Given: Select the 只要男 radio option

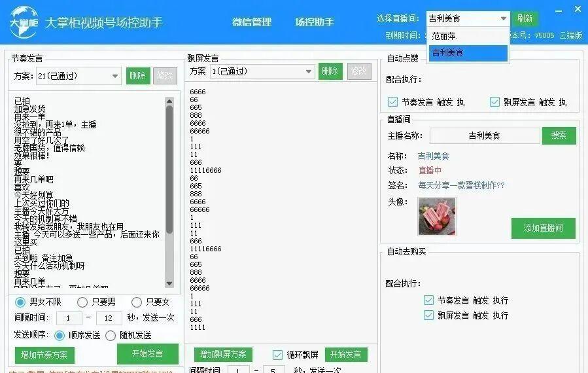Looking at the screenshot, I should (x=82, y=302).
